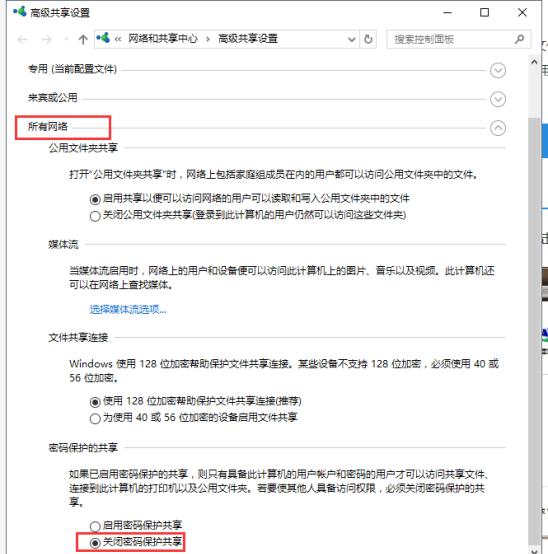Click the 高级共享设置 breadcrumb
Viewport: 548px width, 554px height.
[x=248, y=39]
